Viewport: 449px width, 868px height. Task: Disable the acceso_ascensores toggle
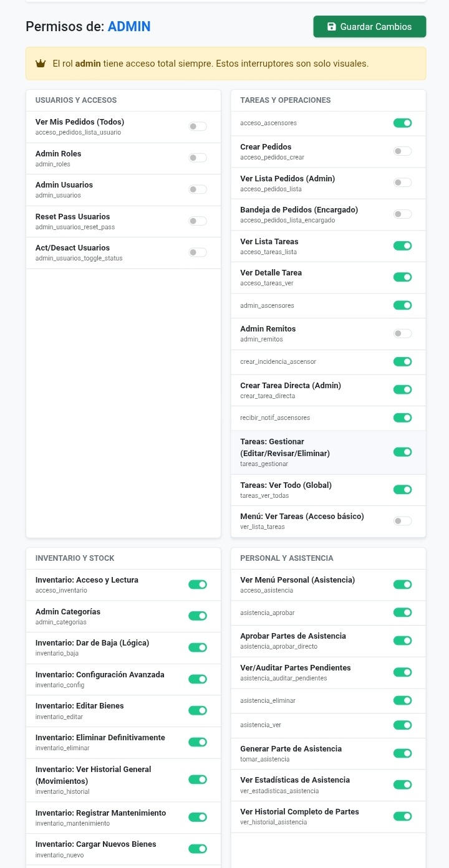click(402, 123)
